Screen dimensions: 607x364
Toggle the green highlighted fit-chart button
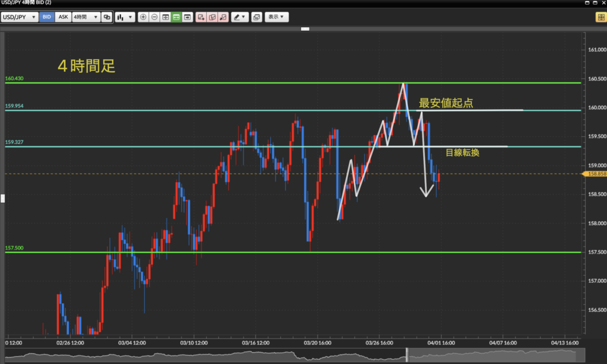coord(176,17)
